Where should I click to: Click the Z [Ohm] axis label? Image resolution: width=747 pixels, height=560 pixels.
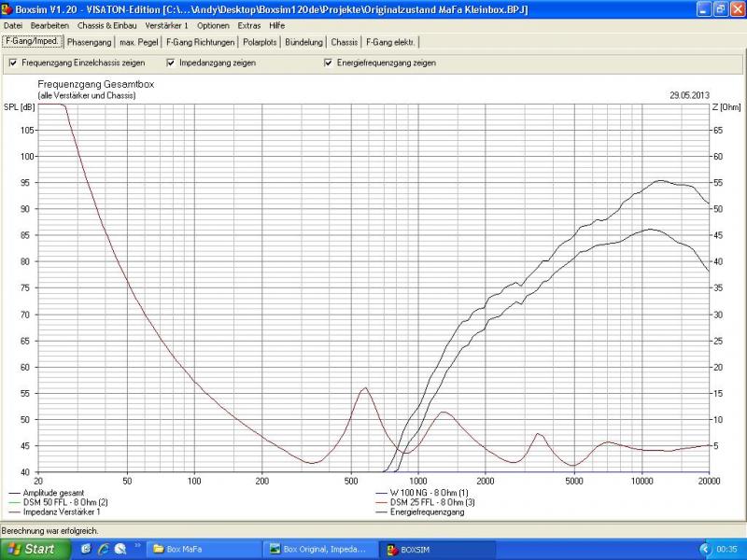[726, 107]
